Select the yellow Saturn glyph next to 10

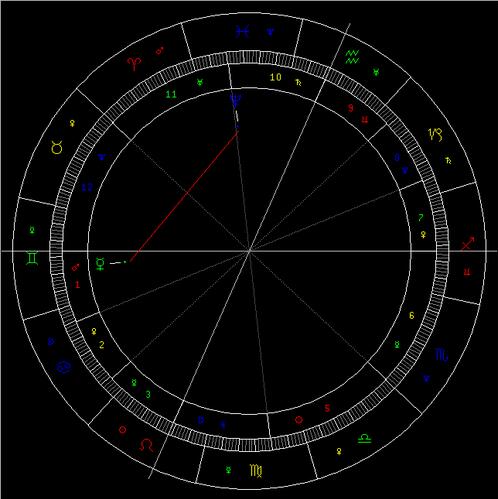[x=298, y=82]
